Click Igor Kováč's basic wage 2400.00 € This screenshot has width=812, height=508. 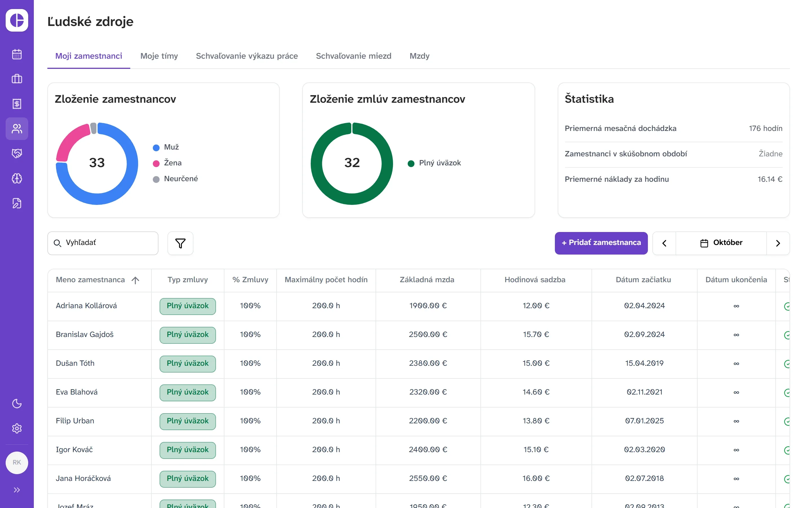[428, 450]
